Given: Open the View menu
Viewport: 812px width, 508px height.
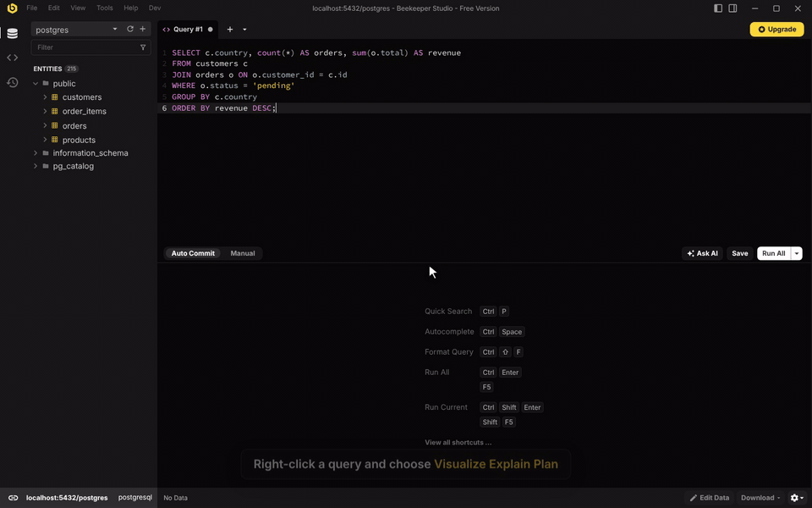Looking at the screenshot, I should click(78, 8).
